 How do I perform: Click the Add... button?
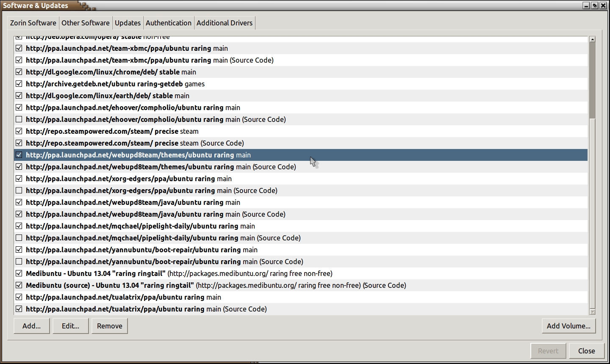(x=32, y=326)
